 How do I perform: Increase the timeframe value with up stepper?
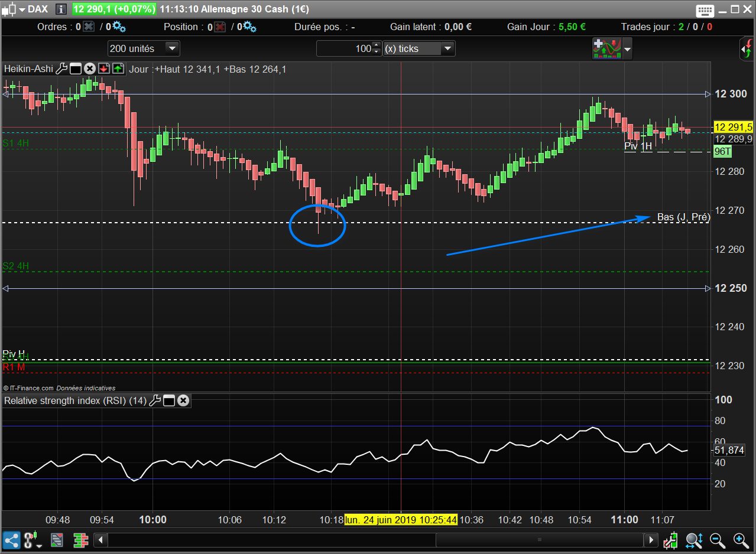point(377,45)
